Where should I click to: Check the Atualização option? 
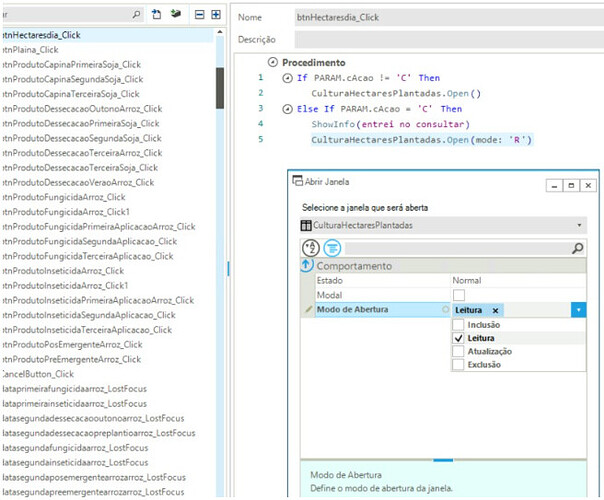point(459,352)
